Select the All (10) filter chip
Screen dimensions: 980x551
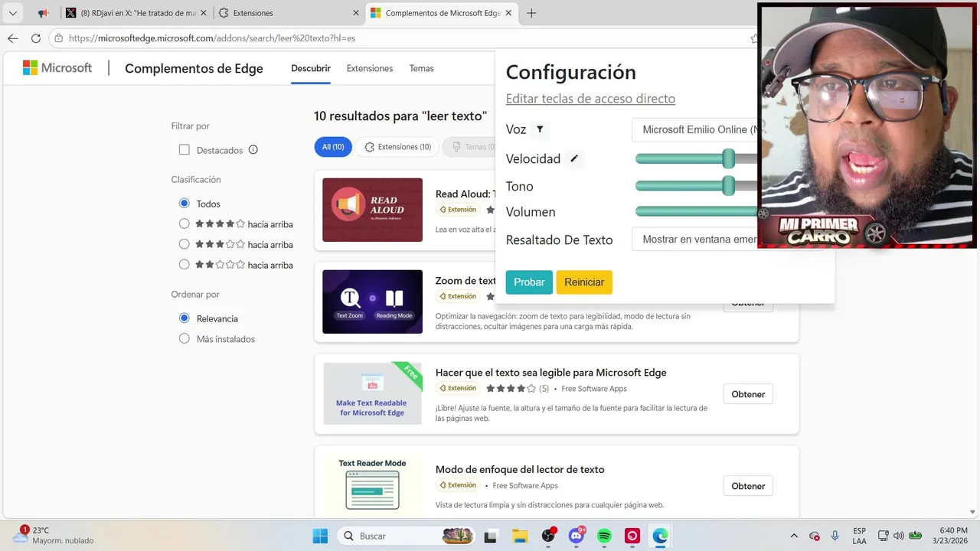click(x=333, y=147)
